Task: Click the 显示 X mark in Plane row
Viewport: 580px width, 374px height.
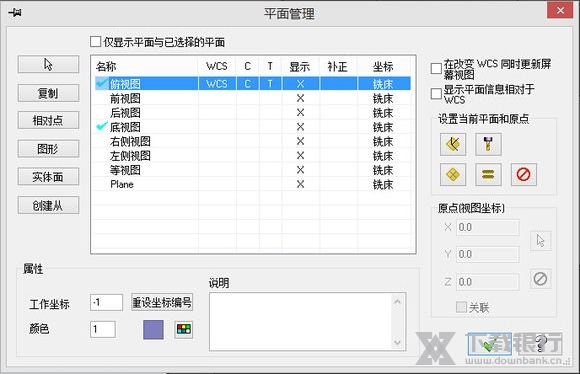Action: tap(300, 184)
